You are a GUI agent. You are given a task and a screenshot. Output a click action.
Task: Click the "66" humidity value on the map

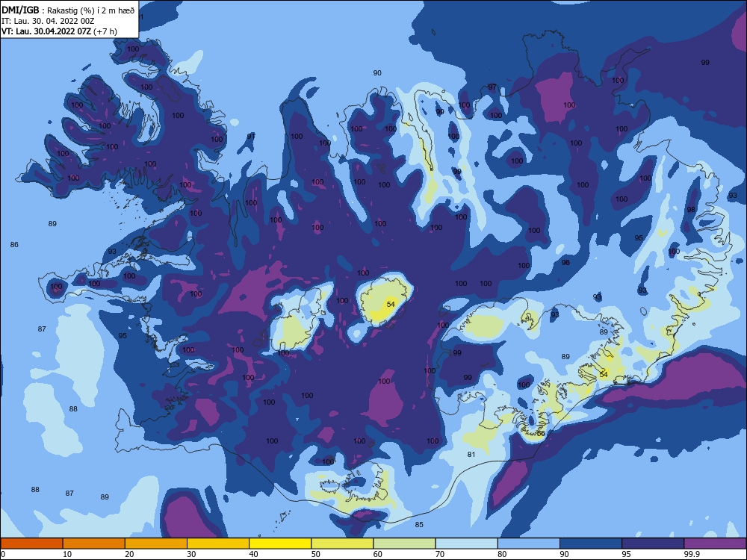tap(541, 433)
